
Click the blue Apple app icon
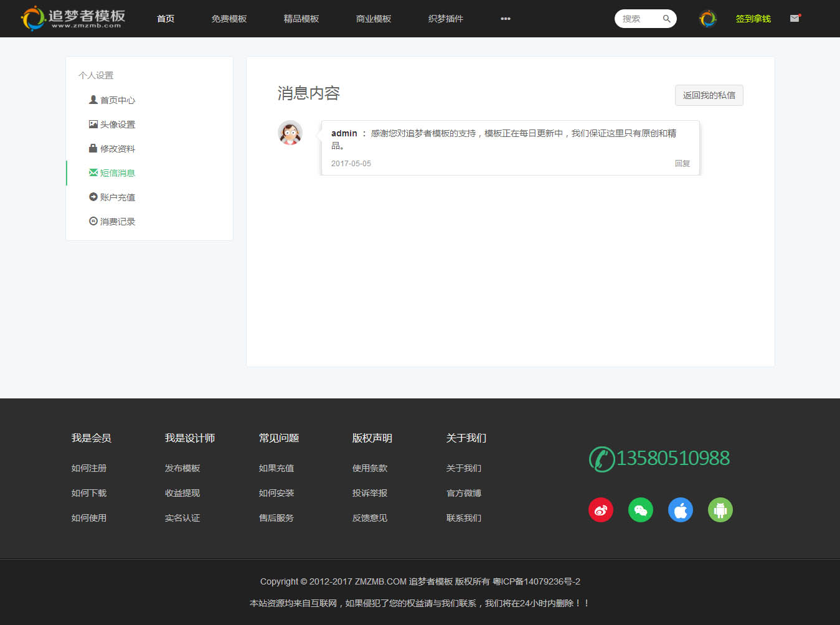[x=680, y=510]
